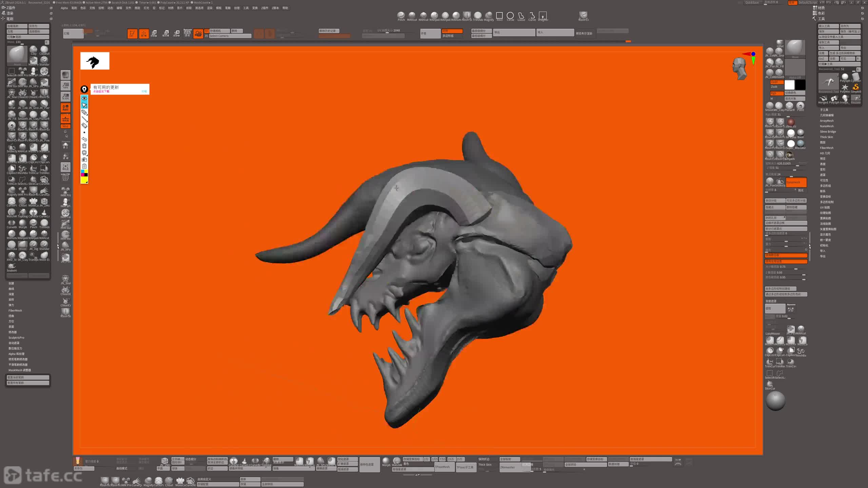Viewport: 868px width, 488px height.
Task: Select the eraser tool in the annotation toolbar
Action: coord(84,126)
